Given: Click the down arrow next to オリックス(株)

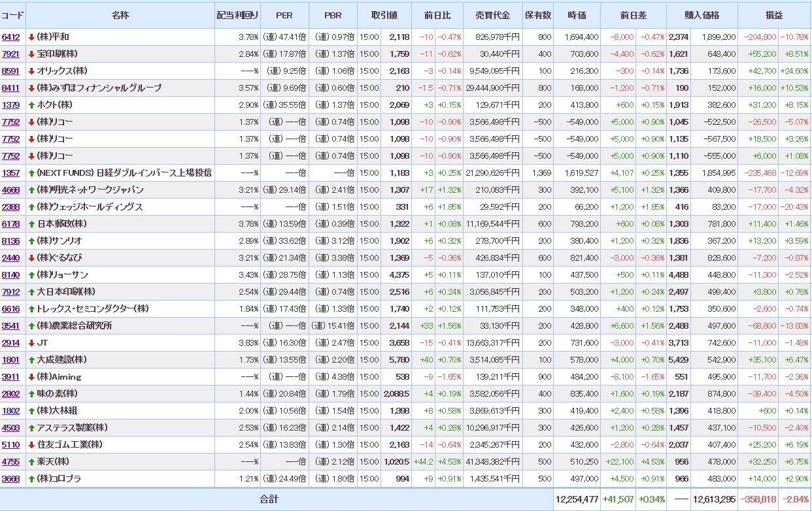Looking at the screenshot, I should 31,71.
